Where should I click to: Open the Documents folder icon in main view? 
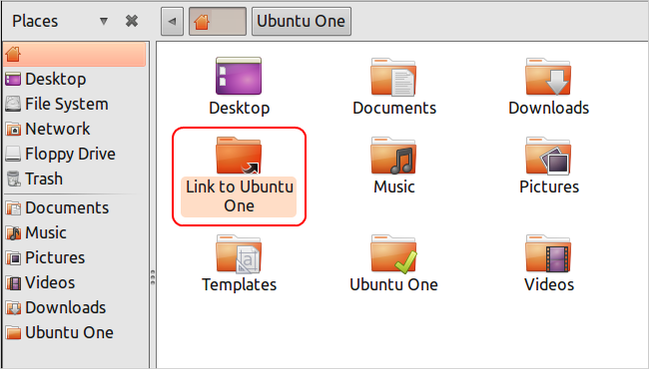click(x=393, y=77)
